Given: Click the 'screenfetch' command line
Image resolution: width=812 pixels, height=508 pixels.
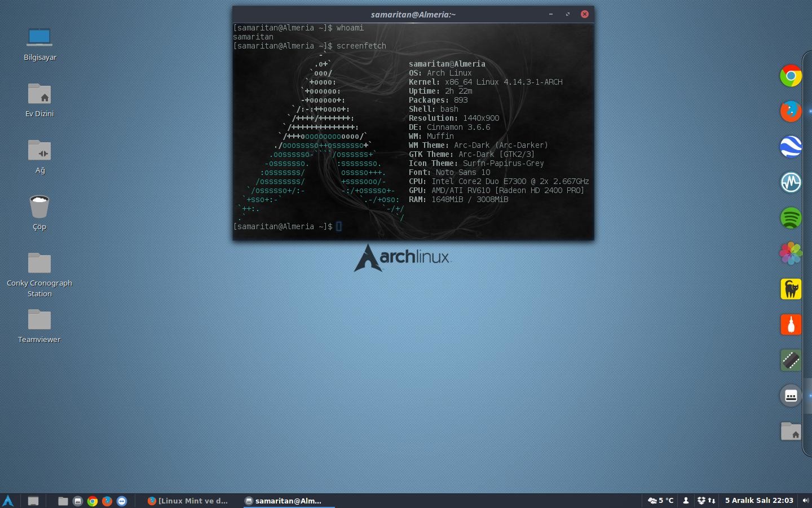Looking at the screenshot, I should pyautogui.click(x=310, y=46).
